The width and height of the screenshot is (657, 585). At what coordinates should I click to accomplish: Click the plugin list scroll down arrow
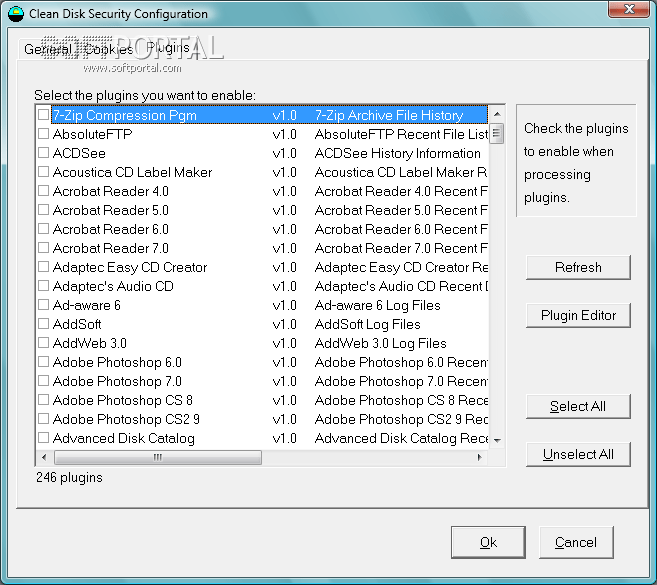click(x=497, y=440)
